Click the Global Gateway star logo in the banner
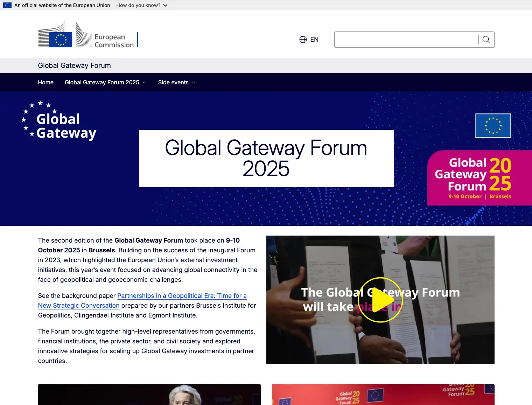This screenshot has width=532, height=405. (59, 121)
